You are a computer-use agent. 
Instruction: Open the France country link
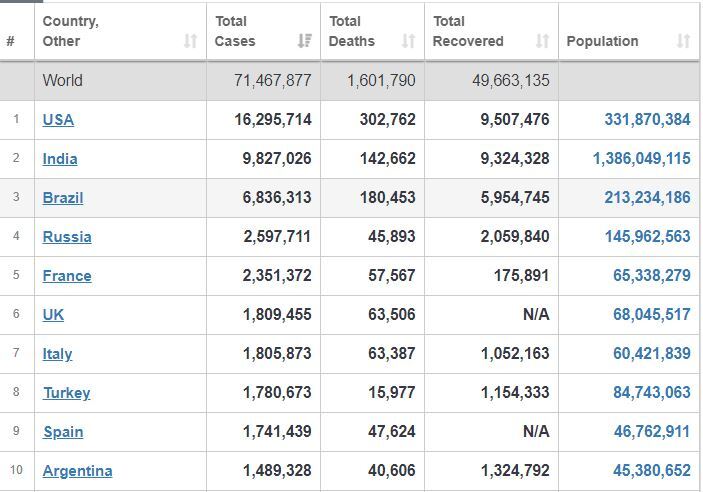pyautogui.click(x=67, y=276)
